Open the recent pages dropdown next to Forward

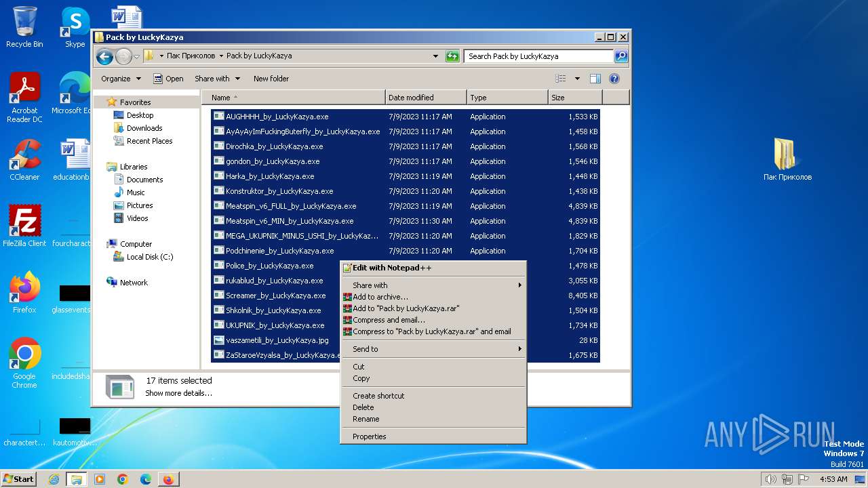pos(136,56)
